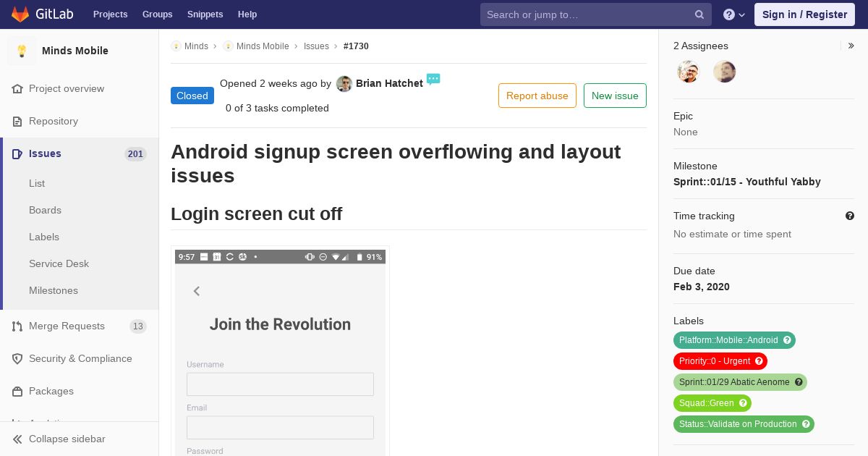Click help icon on Priority::0 - Urgent label
The height and width of the screenshot is (456, 868).
pos(759,361)
